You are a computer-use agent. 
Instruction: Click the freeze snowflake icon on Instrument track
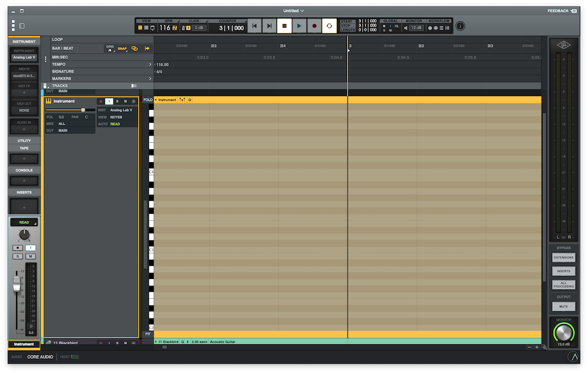pyautogui.click(x=133, y=101)
